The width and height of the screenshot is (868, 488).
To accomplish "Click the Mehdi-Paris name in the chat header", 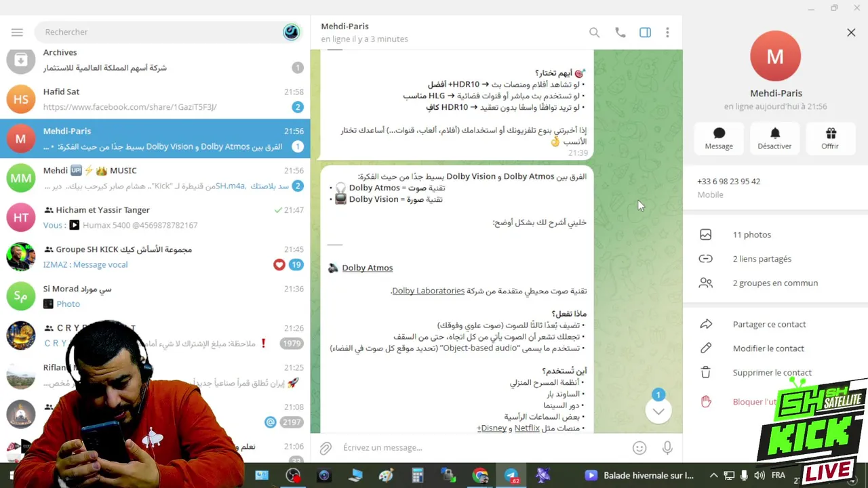I will (x=344, y=26).
